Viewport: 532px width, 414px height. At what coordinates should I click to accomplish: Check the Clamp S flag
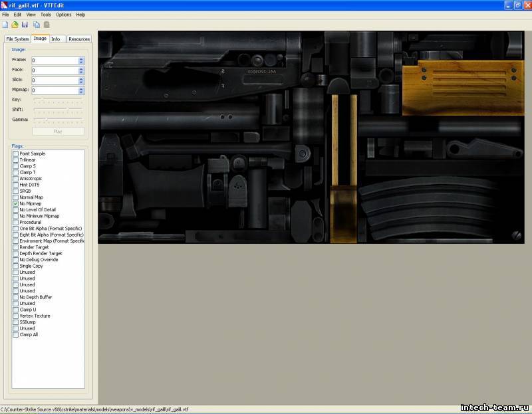tap(15, 166)
